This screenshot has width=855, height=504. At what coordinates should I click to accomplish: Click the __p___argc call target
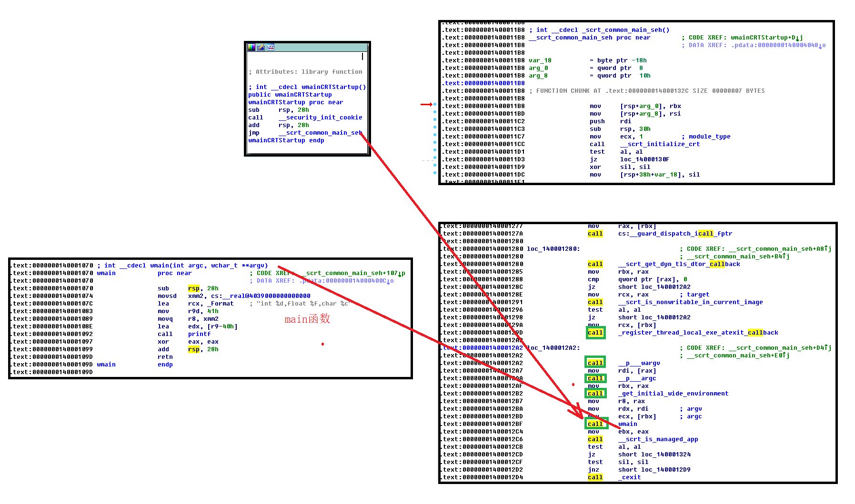(637, 378)
